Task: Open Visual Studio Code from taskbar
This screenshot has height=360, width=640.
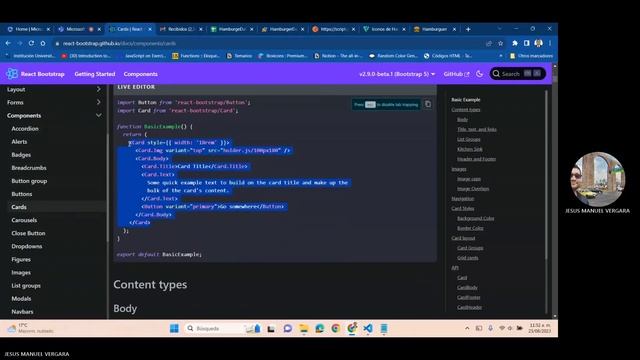Action: pyautogui.click(x=368, y=328)
